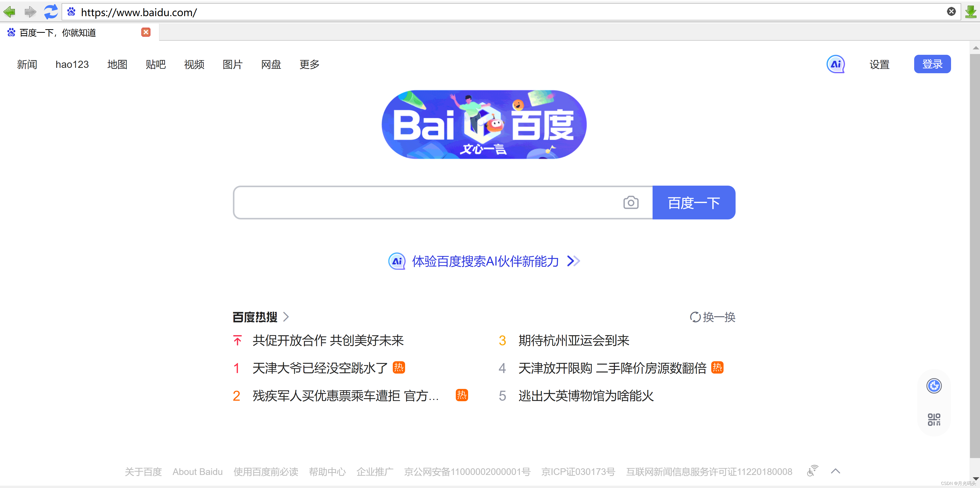The height and width of the screenshot is (488, 980).
Task: Refresh hot searches with 换一换
Action: click(712, 317)
